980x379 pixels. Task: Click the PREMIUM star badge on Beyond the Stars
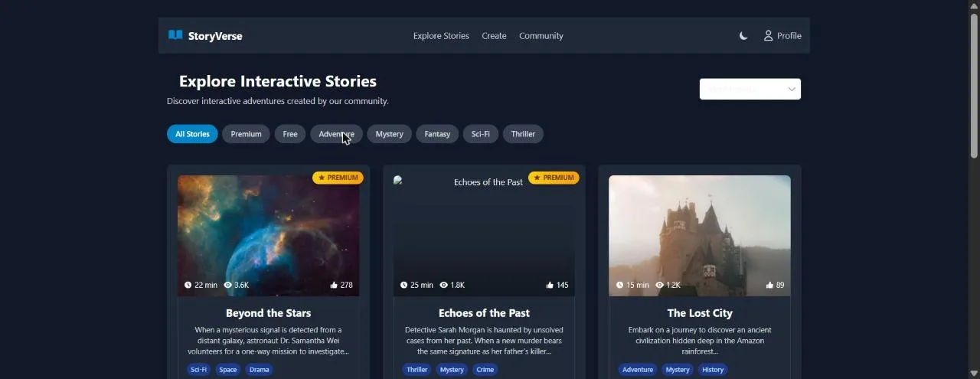338,178
